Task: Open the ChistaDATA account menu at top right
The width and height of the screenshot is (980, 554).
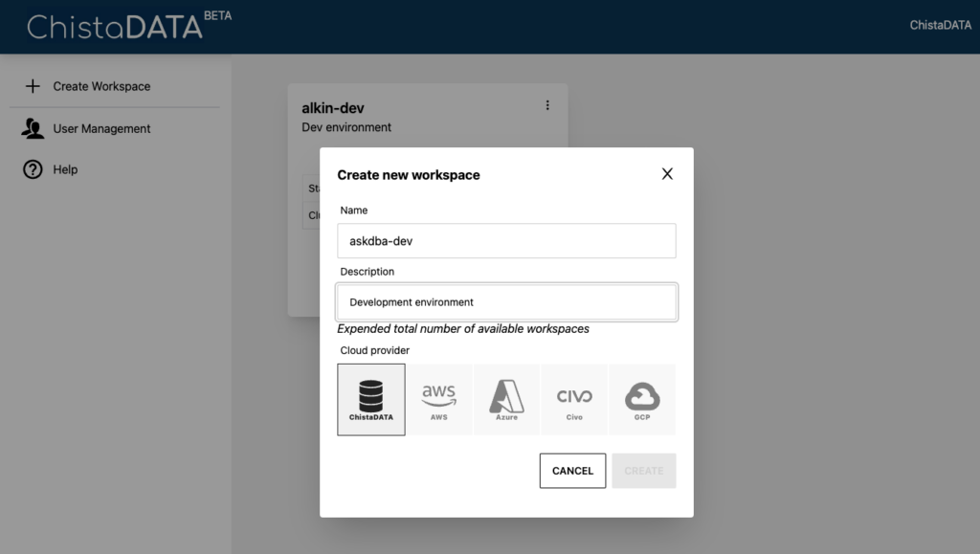Action: (940, 26)
